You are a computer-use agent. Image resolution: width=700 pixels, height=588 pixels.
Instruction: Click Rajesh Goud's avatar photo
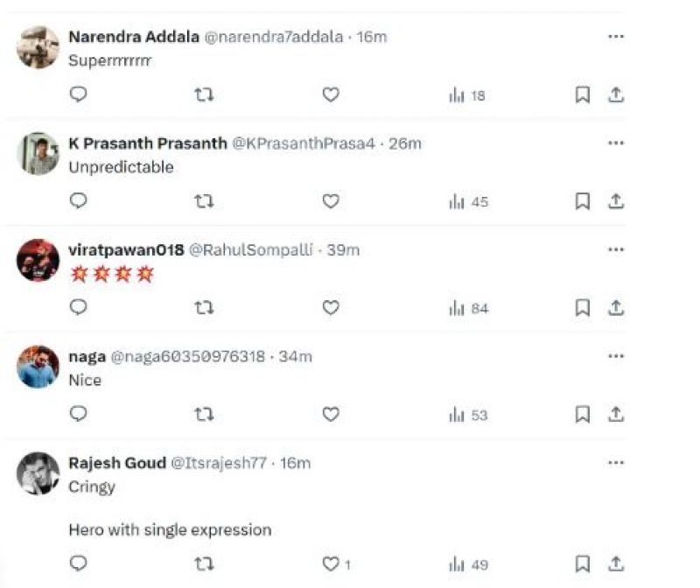38,473
